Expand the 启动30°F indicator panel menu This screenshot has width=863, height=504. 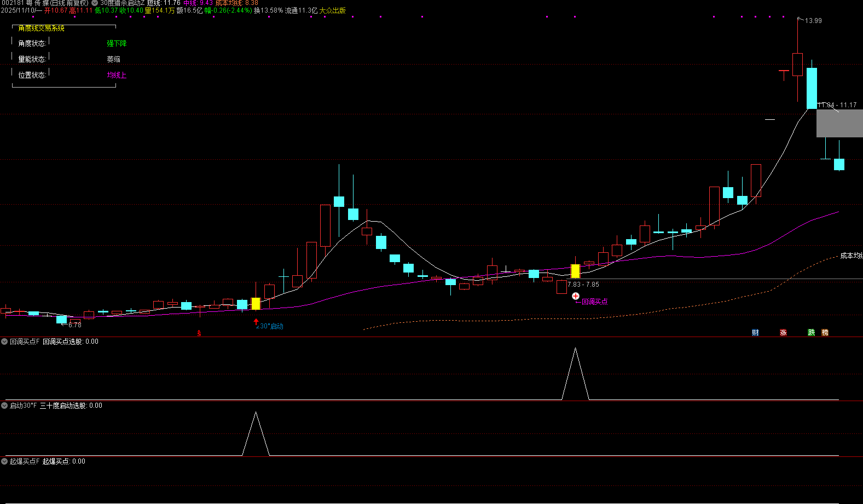pos(4,405)
